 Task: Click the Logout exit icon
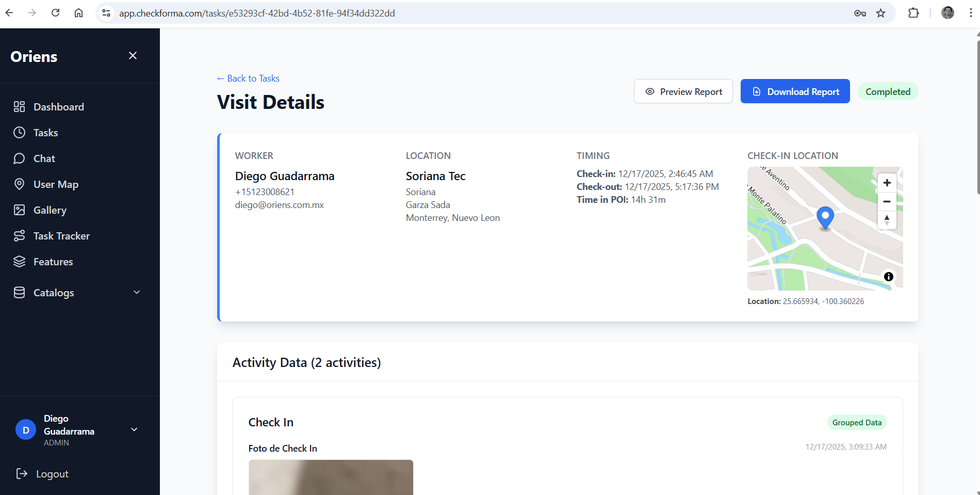point(21,473)
